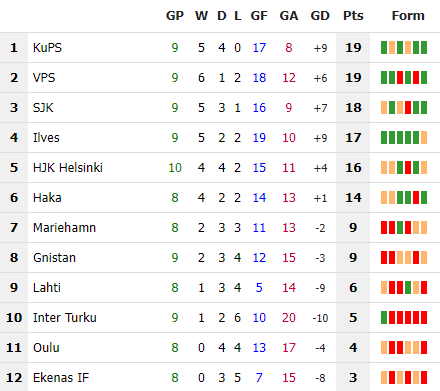Sort table by the Pts column header
The height and width of the screenshot is (391, 440).
353,16
